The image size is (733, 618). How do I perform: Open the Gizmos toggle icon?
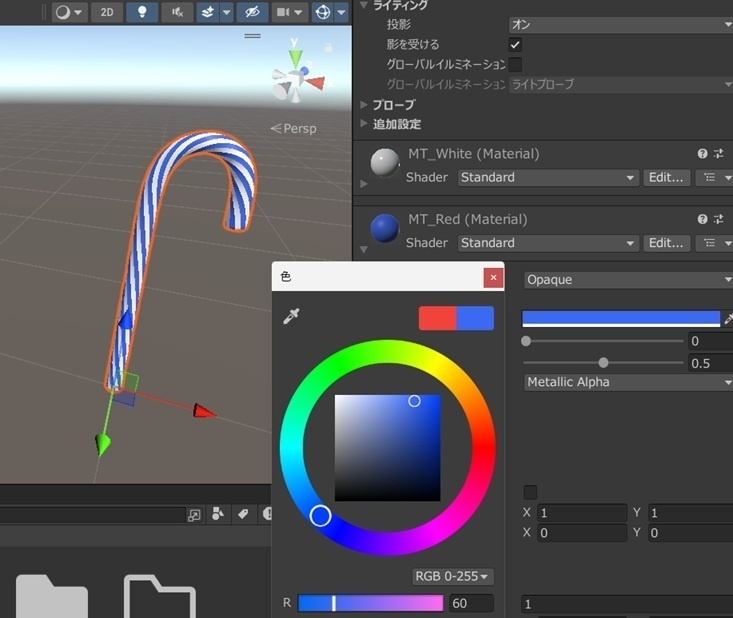coord(323,12)
